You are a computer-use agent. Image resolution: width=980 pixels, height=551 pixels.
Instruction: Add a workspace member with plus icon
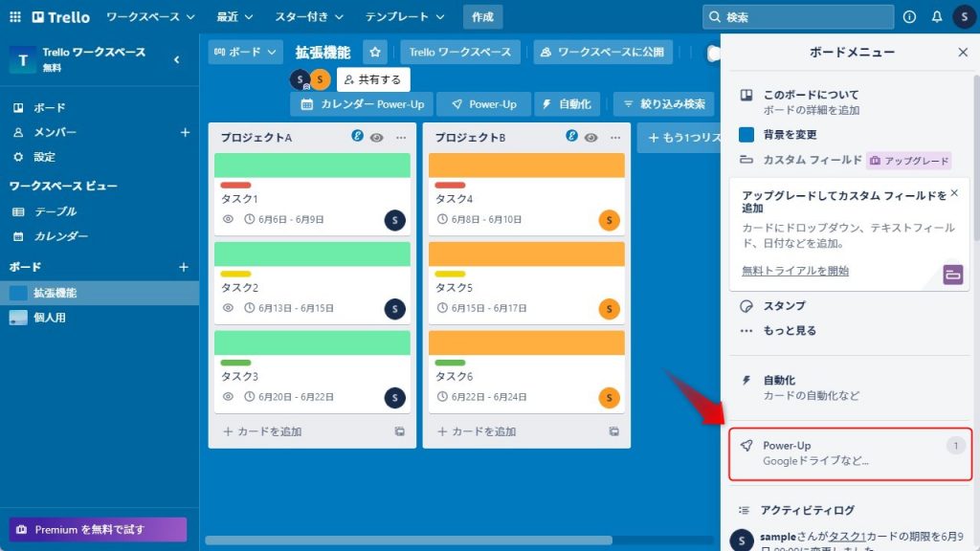(185, 132)
